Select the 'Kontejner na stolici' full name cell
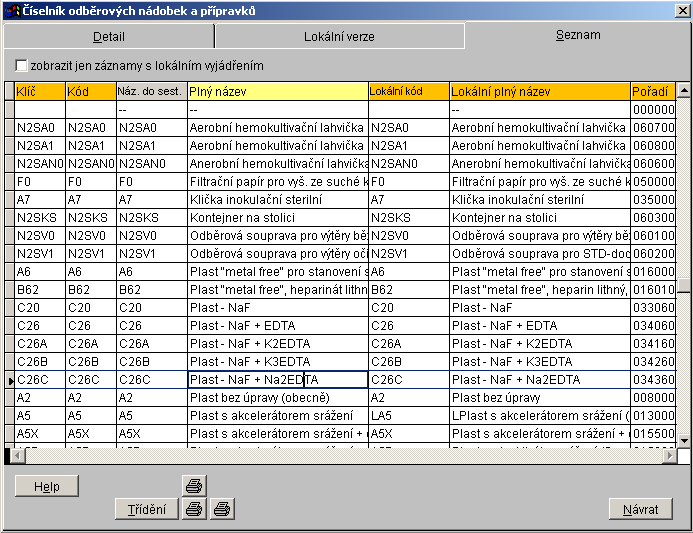 [x=277, y=217]
